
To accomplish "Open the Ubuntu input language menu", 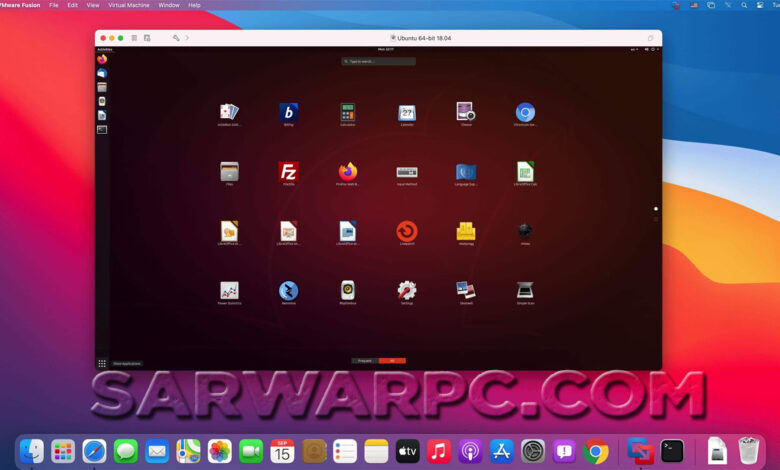I will (x=634, y=49).
